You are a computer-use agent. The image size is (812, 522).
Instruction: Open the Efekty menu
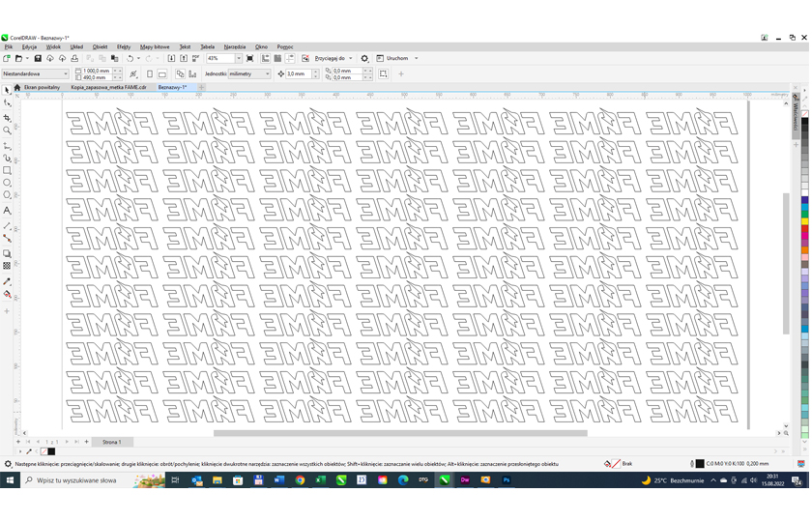pos(124,46)
